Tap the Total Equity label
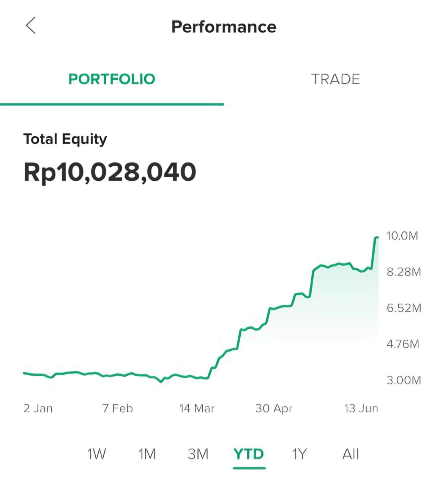 click(x=65, y=140)
